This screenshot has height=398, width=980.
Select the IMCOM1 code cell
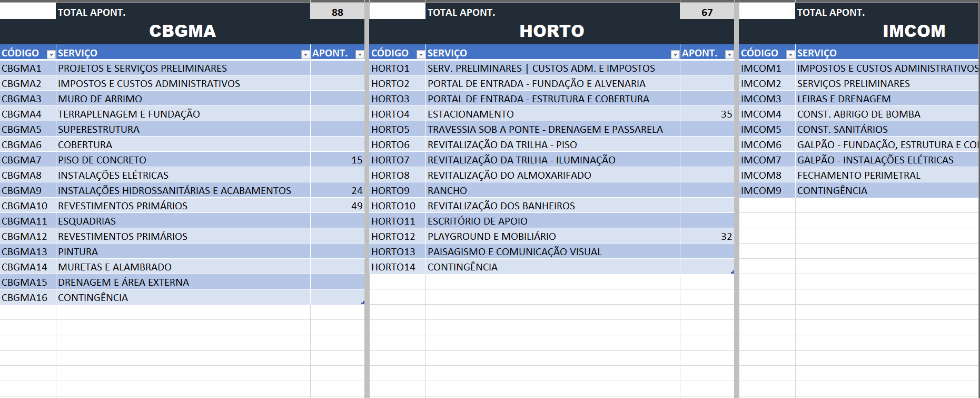click(x=767, y=68)
